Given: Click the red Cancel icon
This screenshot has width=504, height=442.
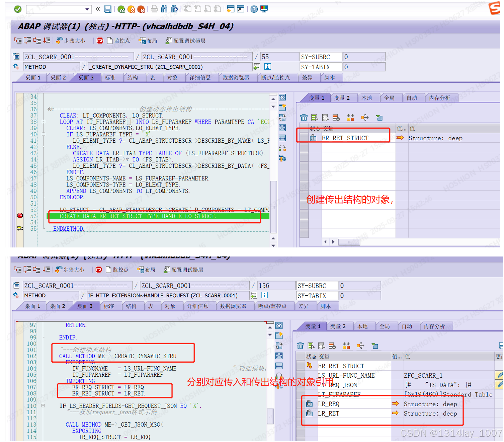Looking at the screenshot, I should coord(141,9).
